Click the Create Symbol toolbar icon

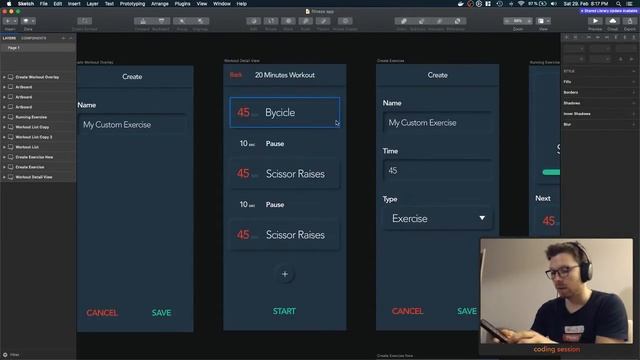(x=84, y=21)
